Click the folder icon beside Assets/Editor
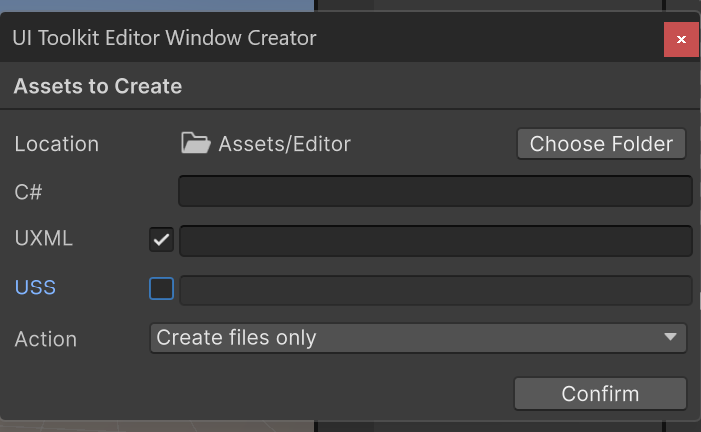This screenshot has height=432, width=701. coord(196,143)
